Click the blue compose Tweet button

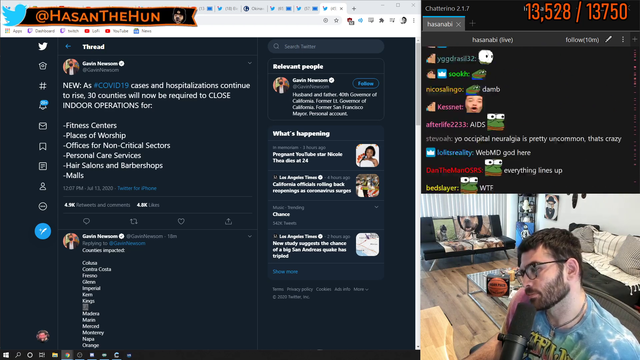click(43, 231)
